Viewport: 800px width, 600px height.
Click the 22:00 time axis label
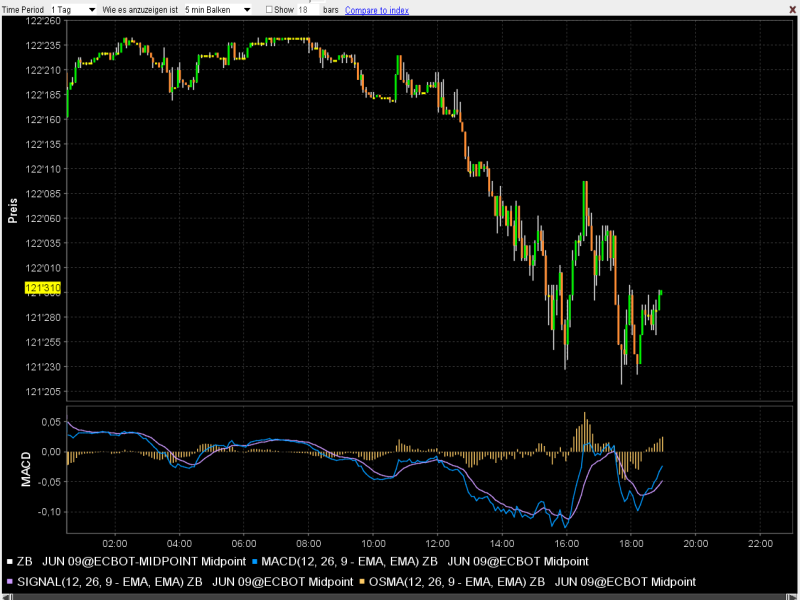click(761, 544)
